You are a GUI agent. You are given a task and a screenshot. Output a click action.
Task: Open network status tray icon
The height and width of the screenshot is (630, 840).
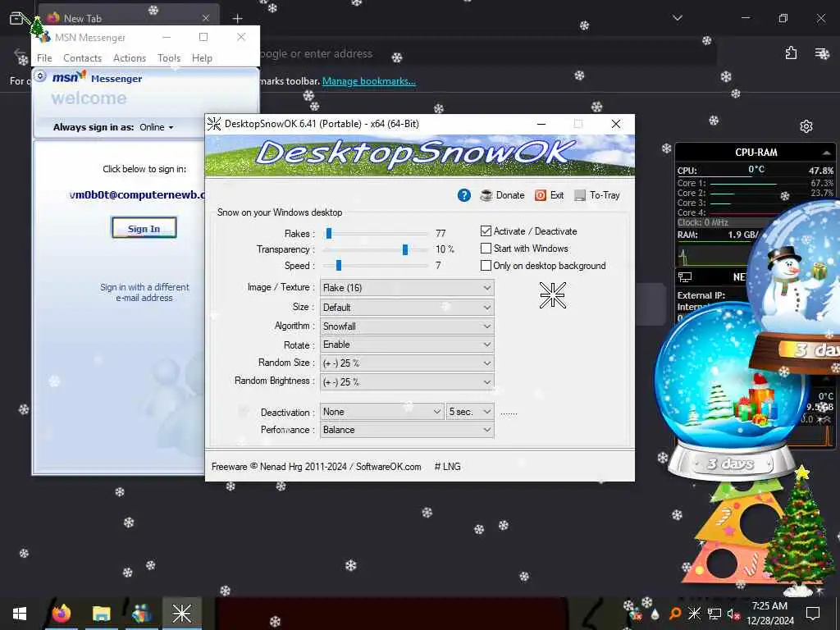tap(714, 614)
